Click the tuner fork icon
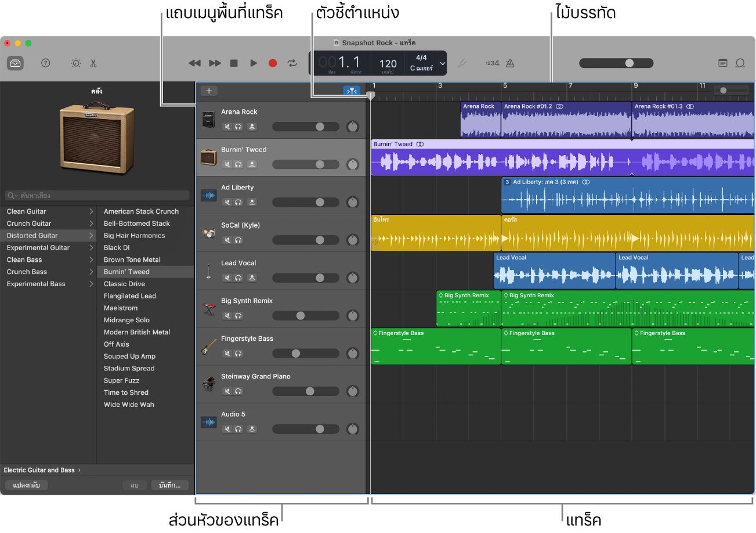This screenshot has height=533, width=756. pyautogui.click(x=462, y=63)
